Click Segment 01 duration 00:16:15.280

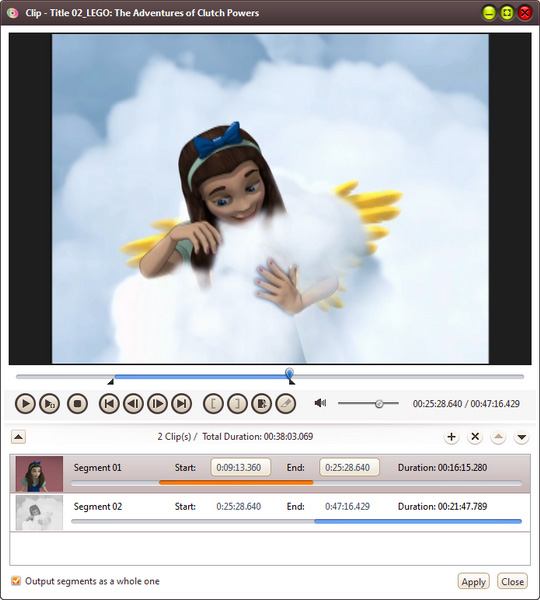pos(442,468)
